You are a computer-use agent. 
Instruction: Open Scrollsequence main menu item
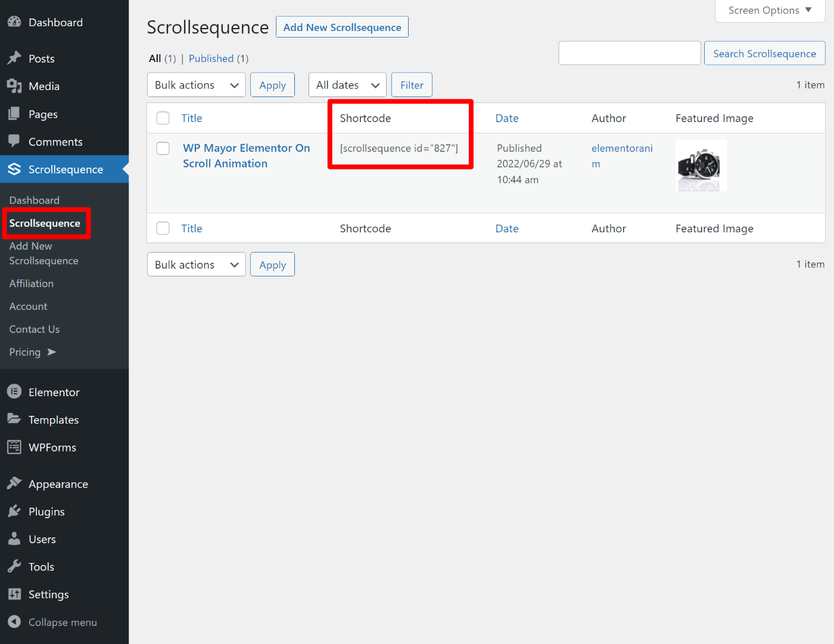(x=64, y=169)
